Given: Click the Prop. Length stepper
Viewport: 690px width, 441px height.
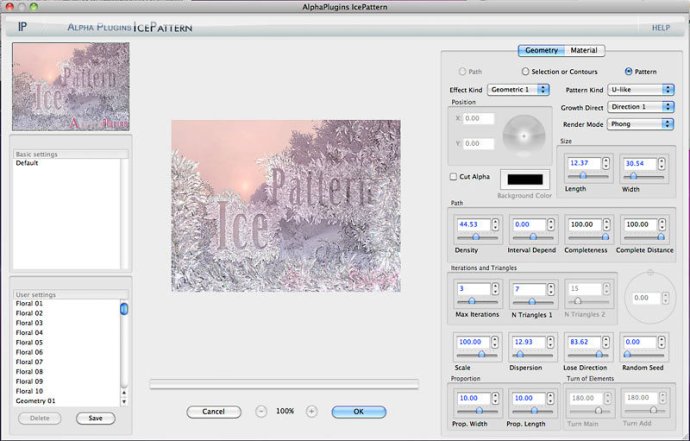Looking at the screenshot, I should click(551, 398).
